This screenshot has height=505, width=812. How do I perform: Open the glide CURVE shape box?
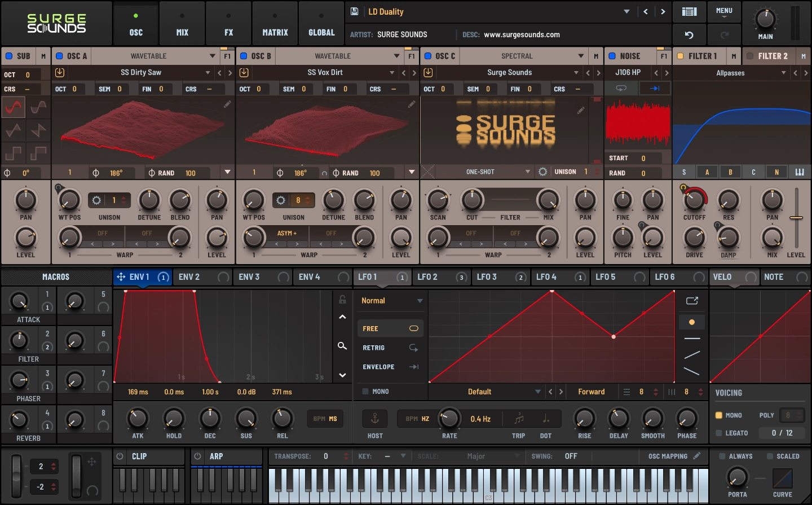click(782, 478)
